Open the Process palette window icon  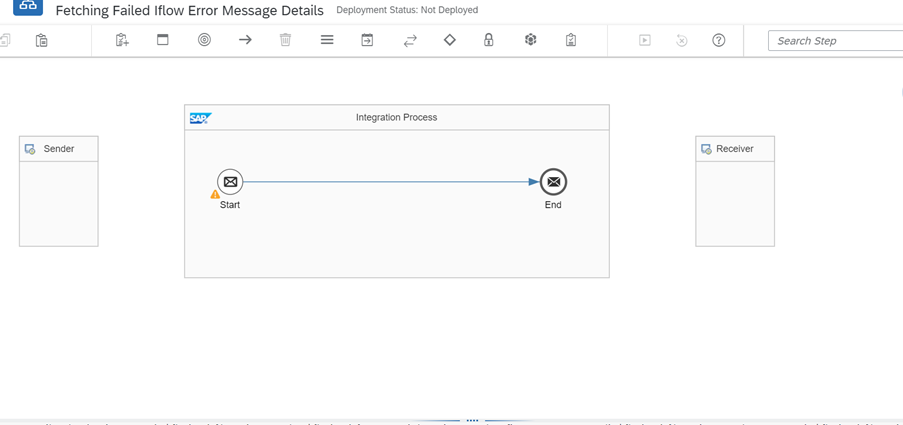163,40
